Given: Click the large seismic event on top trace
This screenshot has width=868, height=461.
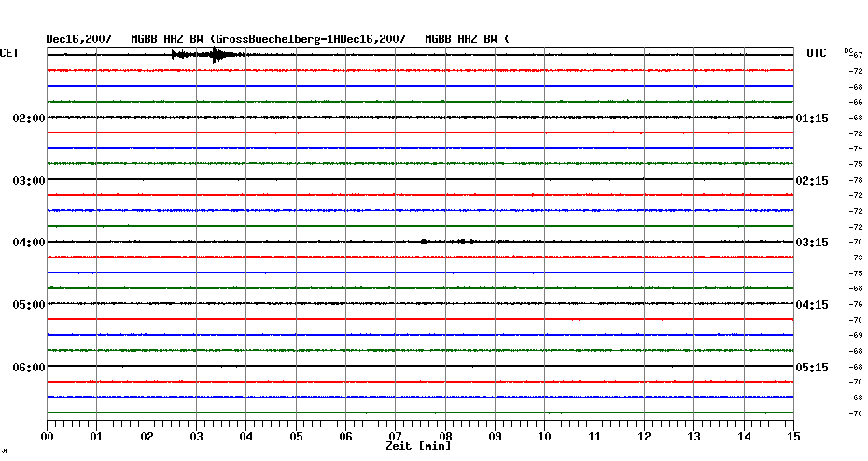Looking at the screenshot, I should pos(213,55).
